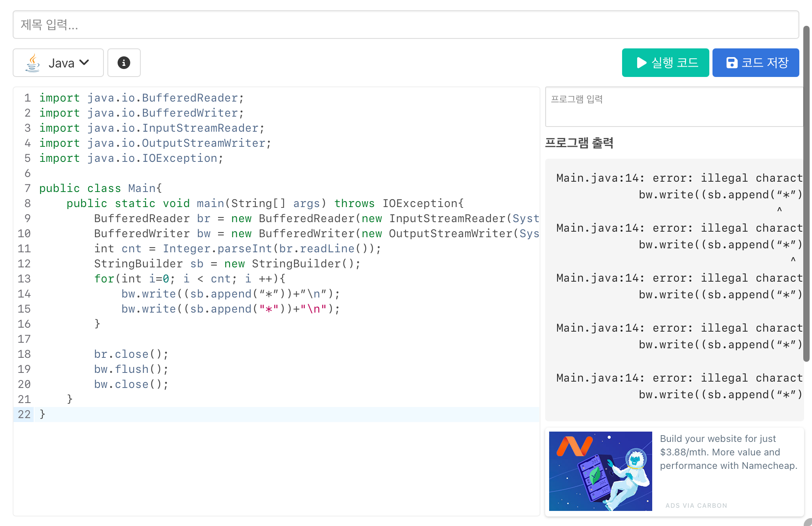Place cursor on public class Main line
This screenshot has width=812, height=526.
point(100,188)
